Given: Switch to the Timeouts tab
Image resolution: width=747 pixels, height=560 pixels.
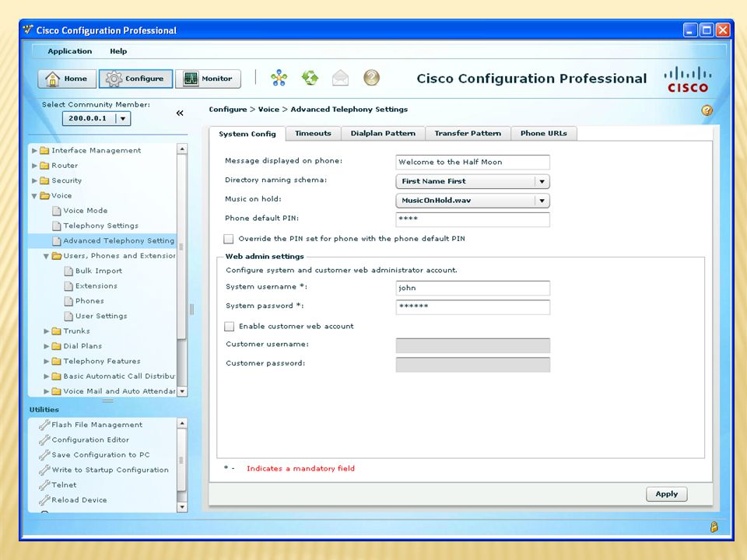Looking at the screenshot, I should [x=313, y=133].
